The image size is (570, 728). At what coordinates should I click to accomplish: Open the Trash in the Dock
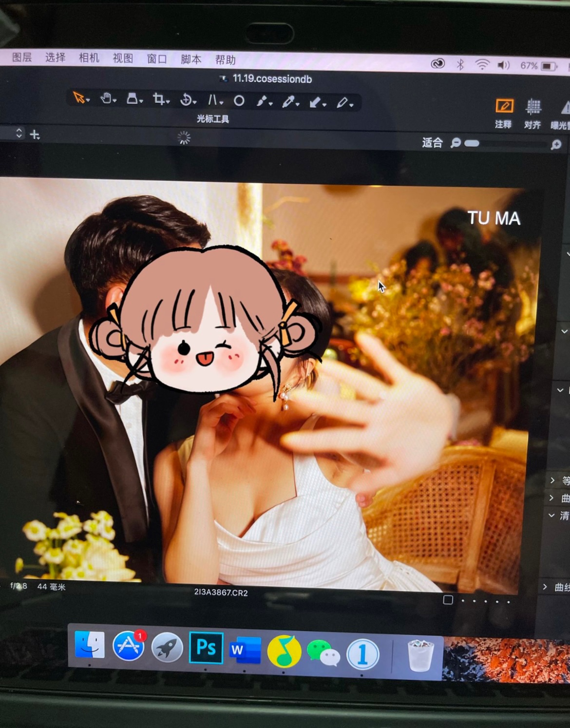(x=420, y=655)
